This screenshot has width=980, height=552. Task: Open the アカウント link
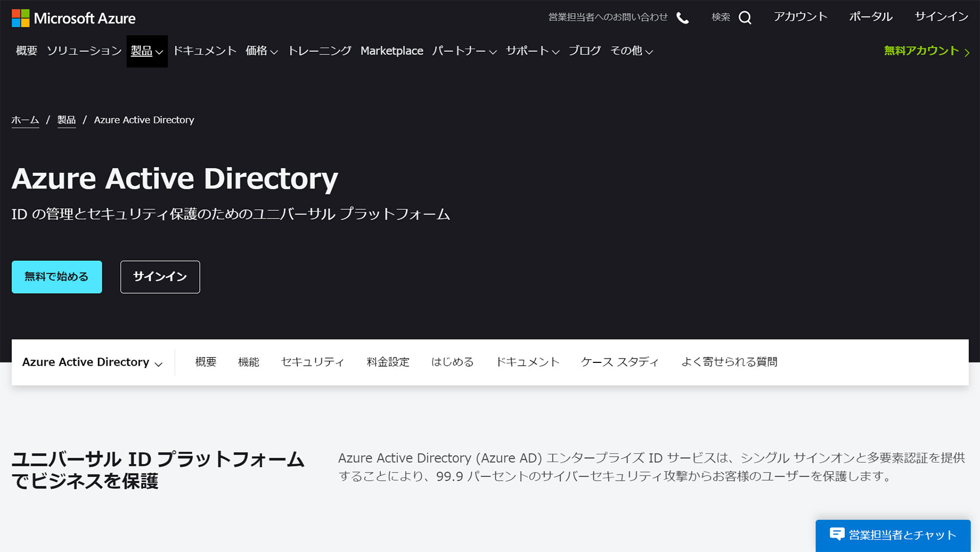(800, 17)
